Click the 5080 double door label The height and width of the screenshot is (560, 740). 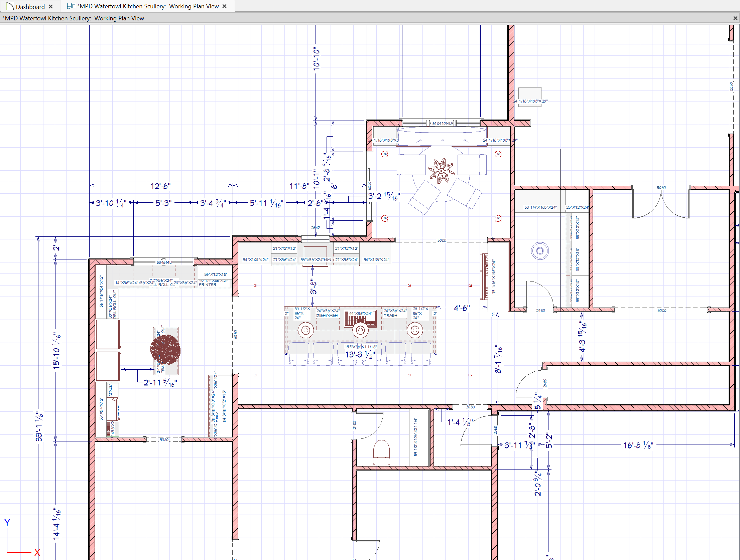pos(661,188)
